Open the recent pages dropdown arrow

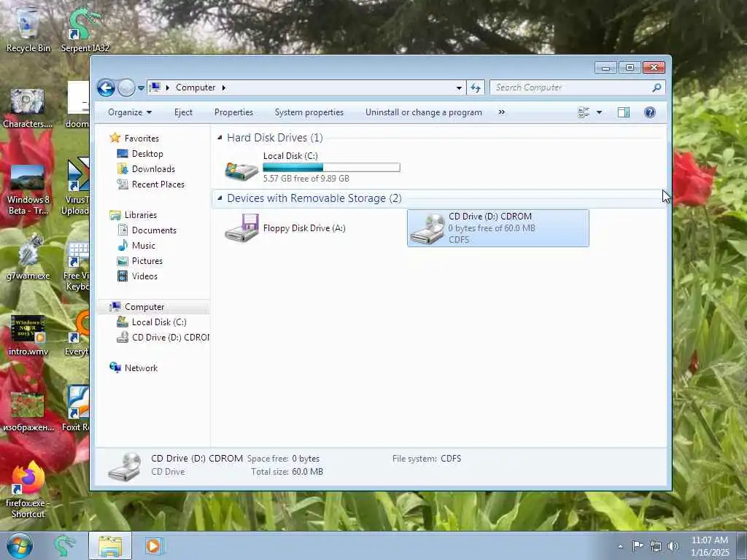click(141, 88)
